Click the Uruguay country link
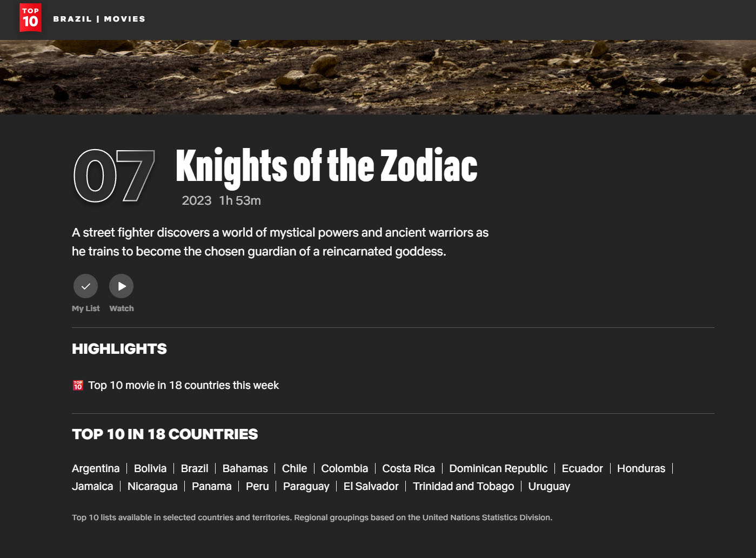The image size is (756, 558). (x=549, y=486)
